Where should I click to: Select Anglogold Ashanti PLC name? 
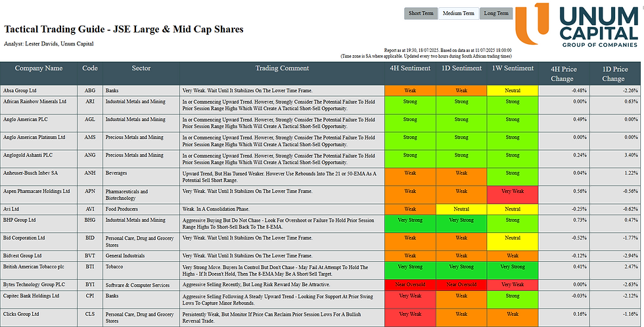pos(28,155)
